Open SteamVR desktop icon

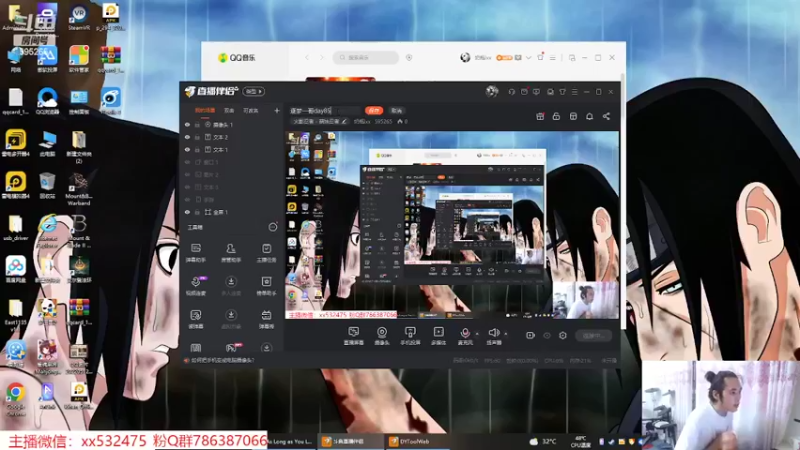click(x=79, y=17)
